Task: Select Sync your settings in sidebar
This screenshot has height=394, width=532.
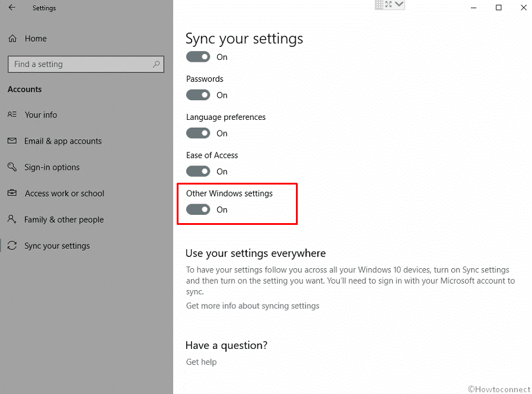Action: [x=57, y=246]
